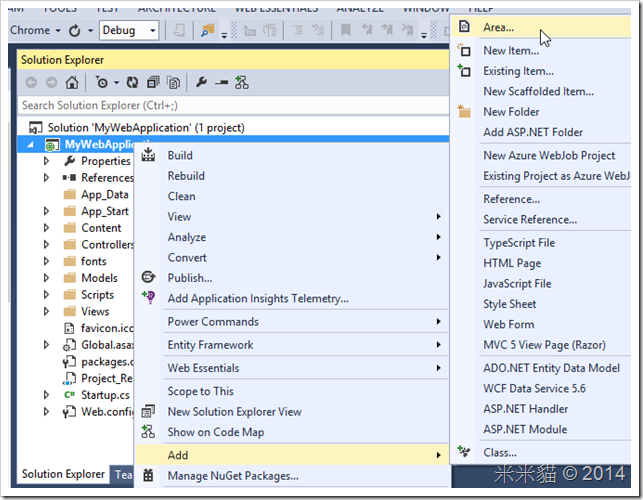Click the New Item icon in the submenu
The image size is (643, 500).
464,50
